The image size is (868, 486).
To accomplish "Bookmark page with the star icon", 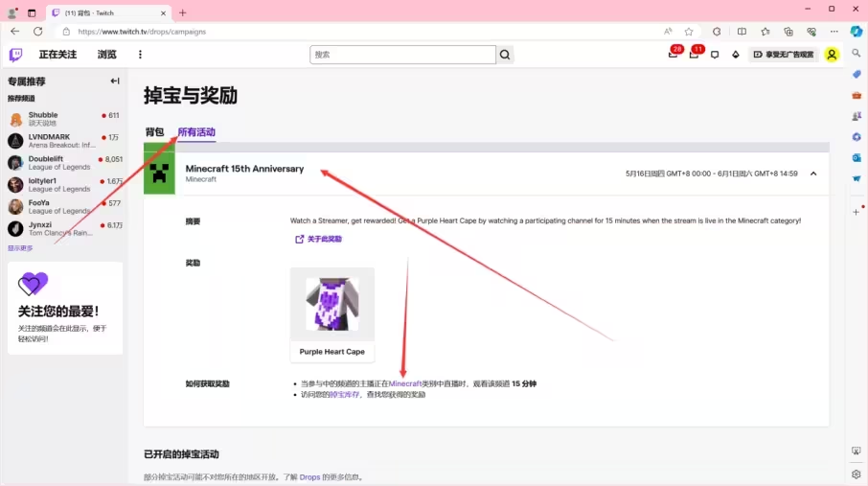I will coord(689,32).
